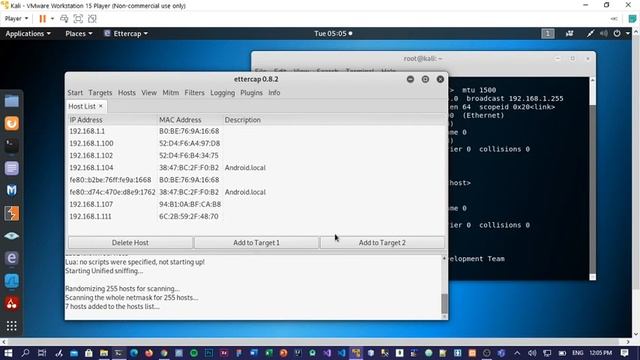
Task: Launch the orange Burp Suite icon in dock
Action: point(11,123)
